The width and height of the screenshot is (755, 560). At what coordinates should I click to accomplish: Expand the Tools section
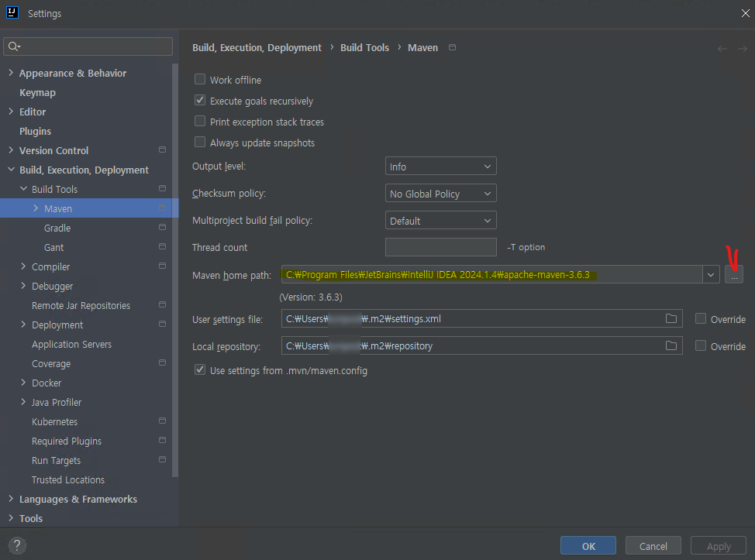[11, 517]
